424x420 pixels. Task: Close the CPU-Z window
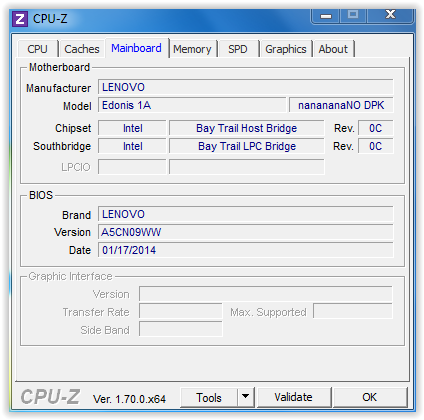390,15
